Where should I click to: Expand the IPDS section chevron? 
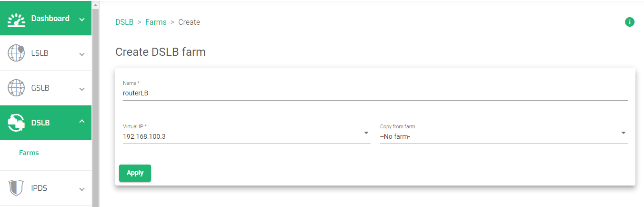82,189
